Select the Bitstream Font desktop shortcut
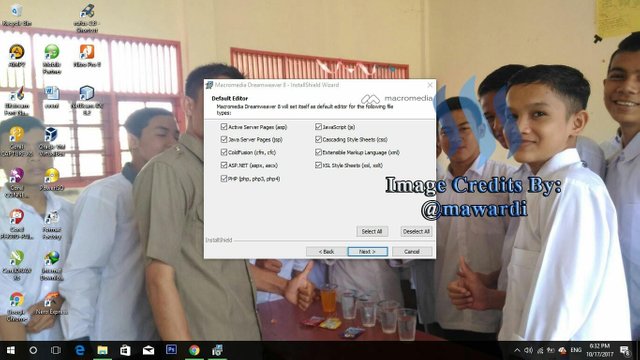This screenshot has height=360, width=640. [17, 101]
